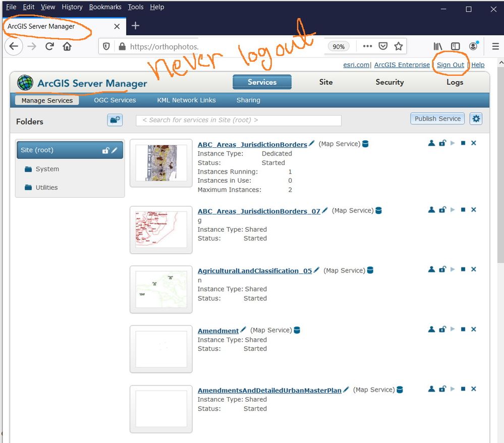Screen dimensions: 504x443
Task: Edit AgriculturalLandClassification_05 with its pencil icon
Action: point(316,270)
